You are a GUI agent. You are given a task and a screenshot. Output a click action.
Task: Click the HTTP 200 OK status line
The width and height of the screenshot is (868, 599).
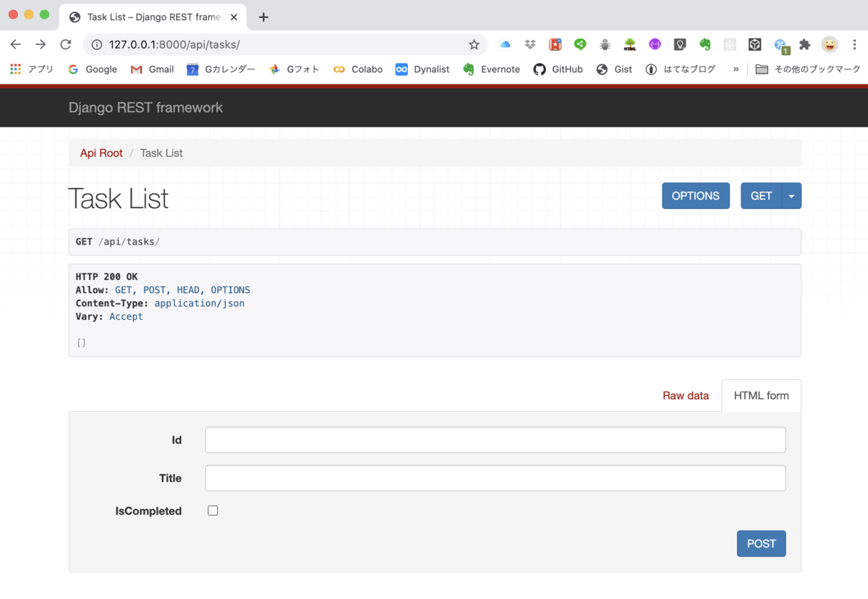106,276
